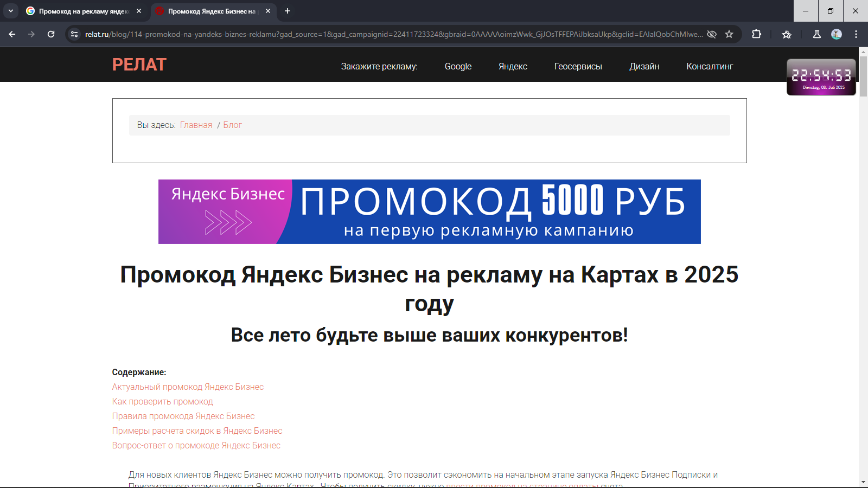The width and height of the screenshot is (868, 488).
Task: Reload the current page
Action: pyautogui.click(x=51, y=34)
